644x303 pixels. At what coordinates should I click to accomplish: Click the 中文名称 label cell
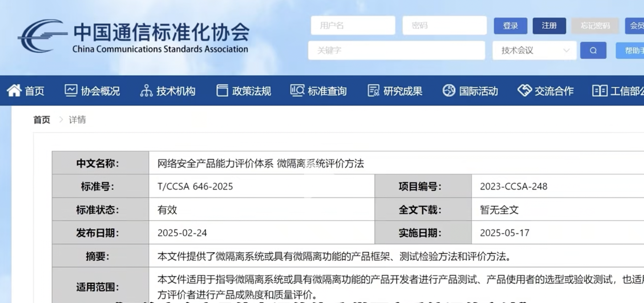[100, 163]
